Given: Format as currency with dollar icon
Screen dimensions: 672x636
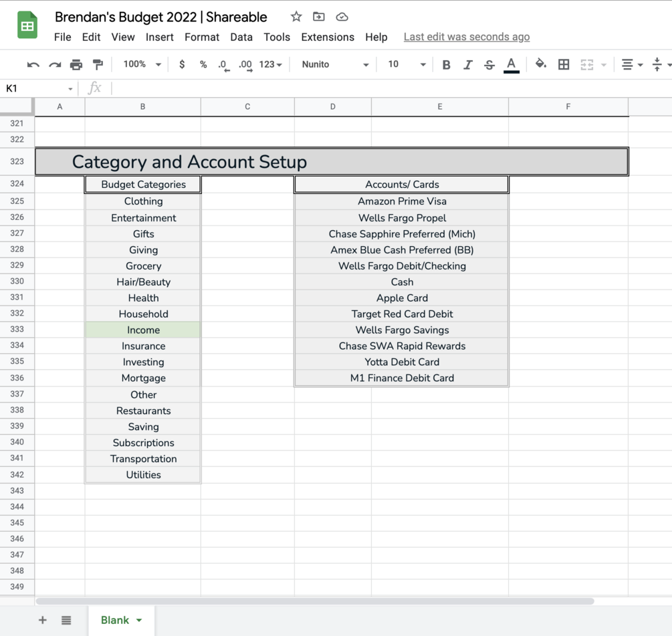Looking at the screenshot, I should pos(182,64).
